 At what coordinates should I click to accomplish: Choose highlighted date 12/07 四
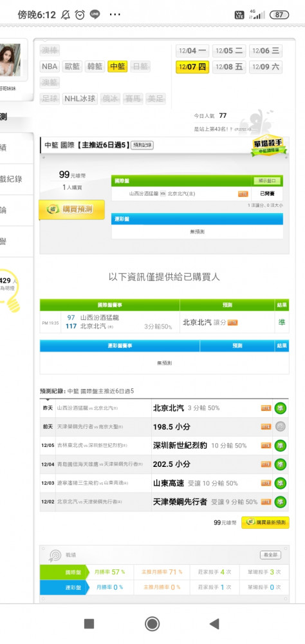tap(192, 67)
